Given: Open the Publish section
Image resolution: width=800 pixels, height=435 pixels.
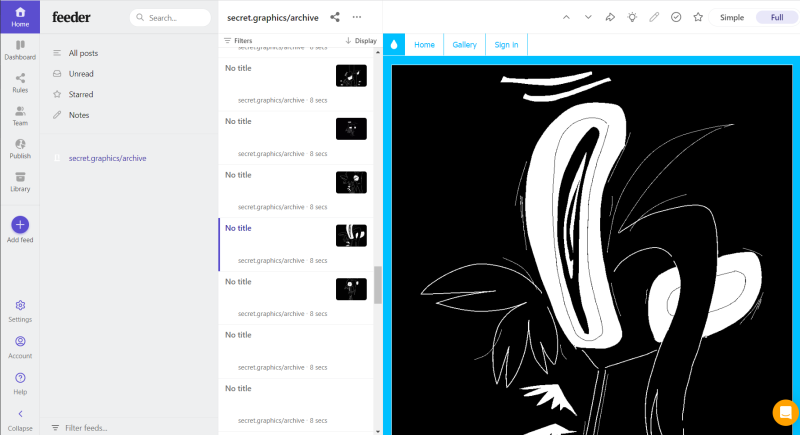Looking at the screenshot, I should coord(20,148).
